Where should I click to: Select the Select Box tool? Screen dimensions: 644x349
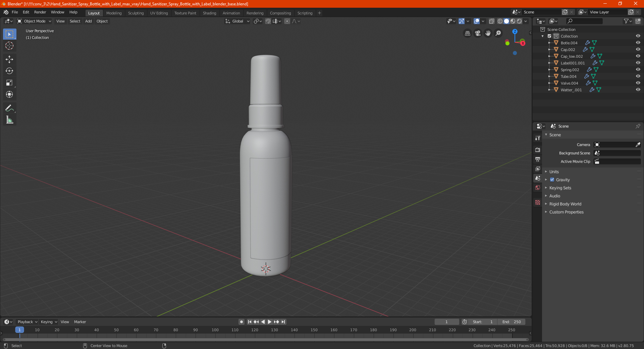[9, 34]
